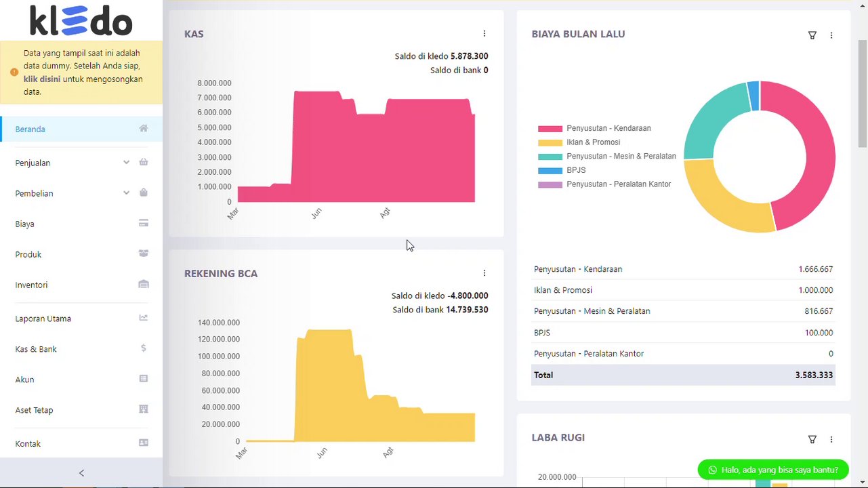Screen dimensions: 868x488
Task: Open the WhatsApp help chat button
Action: (773, 470)
